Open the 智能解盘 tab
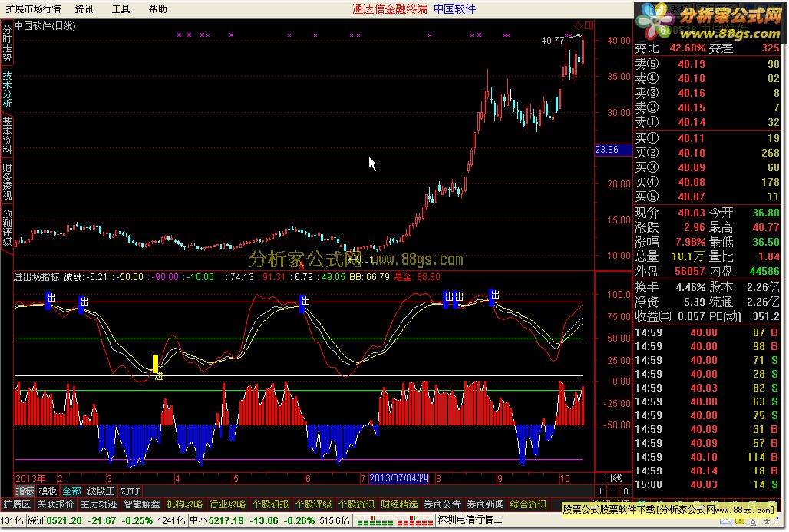The width and height of the screenshot is (789, 532). point(141,504)
